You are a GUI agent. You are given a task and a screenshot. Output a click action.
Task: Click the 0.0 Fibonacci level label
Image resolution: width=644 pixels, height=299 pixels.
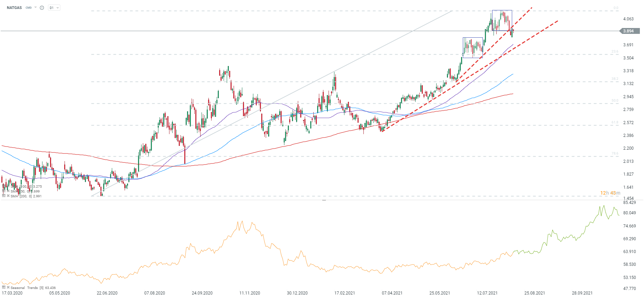coord(616,8)
